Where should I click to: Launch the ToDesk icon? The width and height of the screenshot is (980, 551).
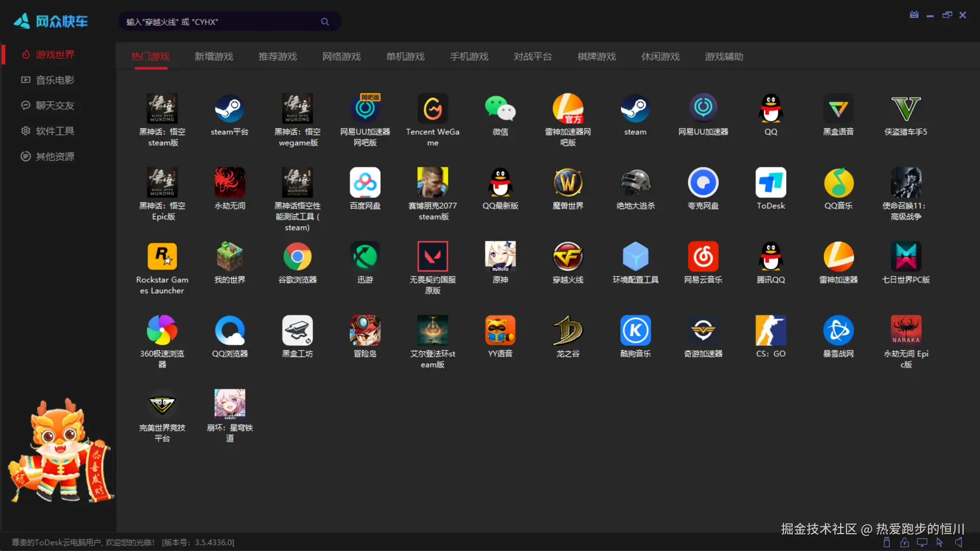pos(771,182)
